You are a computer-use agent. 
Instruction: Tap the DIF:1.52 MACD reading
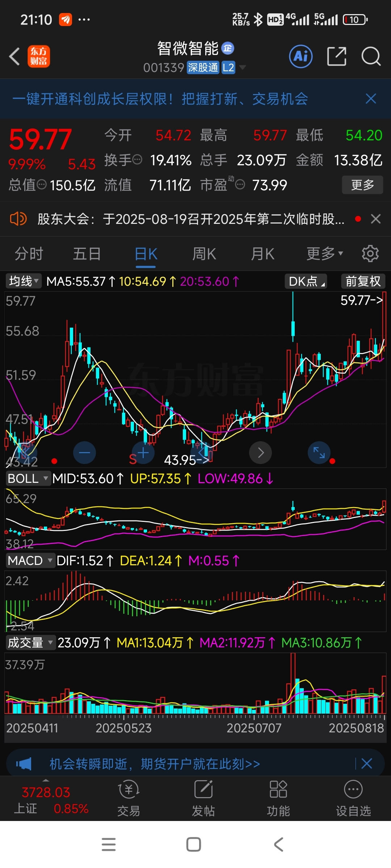tap(85, 561)
